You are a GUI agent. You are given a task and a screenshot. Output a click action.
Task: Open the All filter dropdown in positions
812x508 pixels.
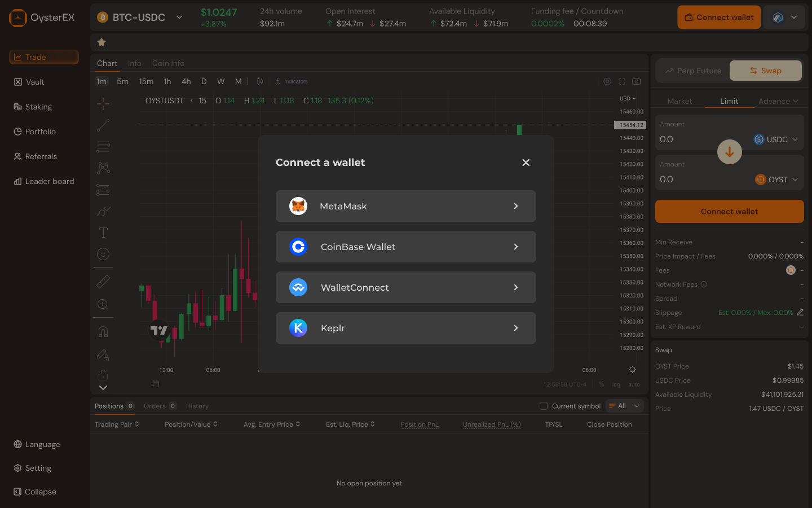pos(625,406)
